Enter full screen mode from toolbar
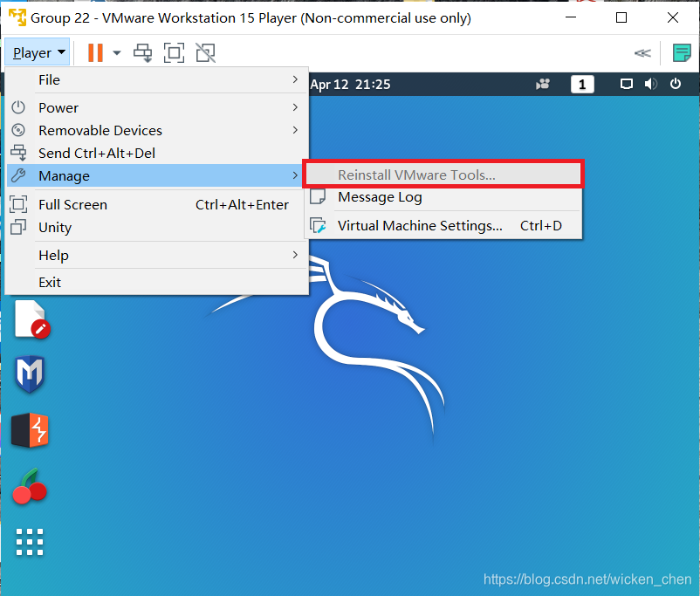Viewport: 700px width, 596px height. click(x=174, y=52)
